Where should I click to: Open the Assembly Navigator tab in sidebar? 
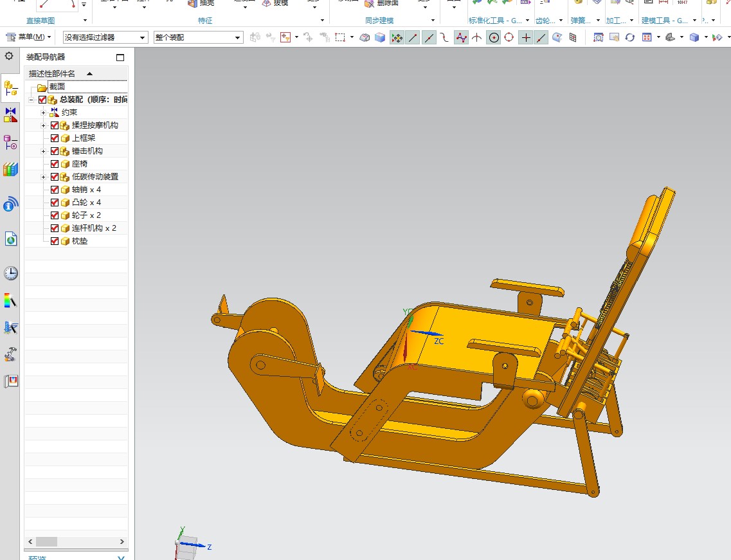pyautogui.click(x=10, y=87)
